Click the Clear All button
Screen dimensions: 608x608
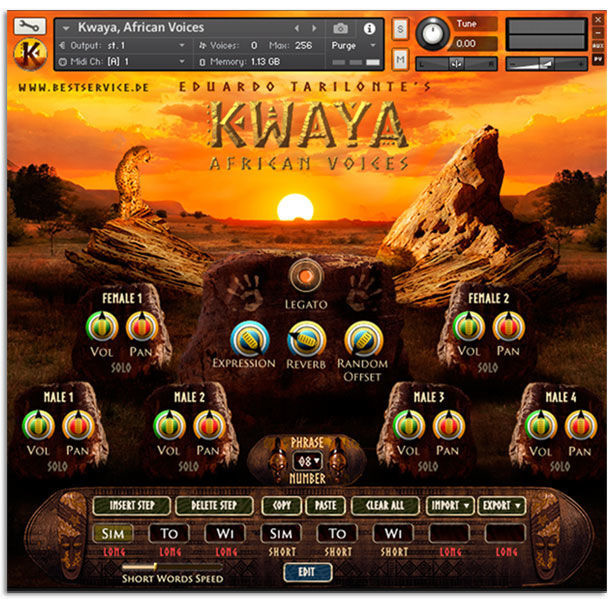385,506
